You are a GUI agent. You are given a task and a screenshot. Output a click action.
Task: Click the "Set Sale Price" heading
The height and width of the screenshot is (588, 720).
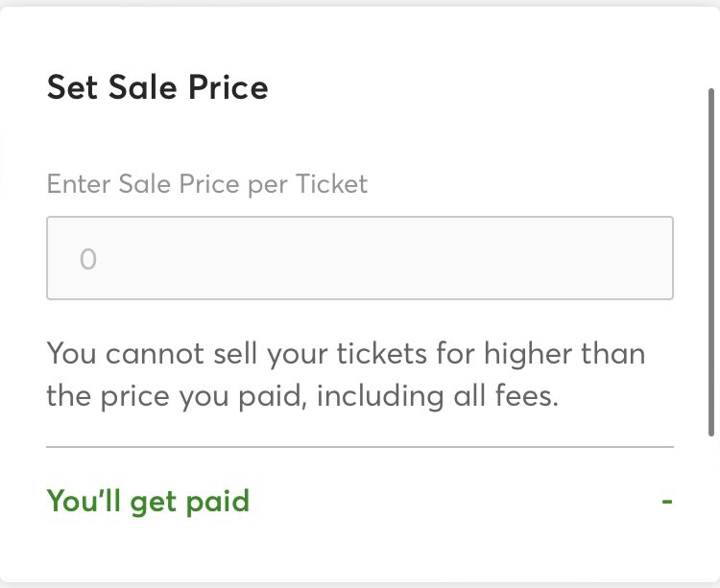point(157,88)
